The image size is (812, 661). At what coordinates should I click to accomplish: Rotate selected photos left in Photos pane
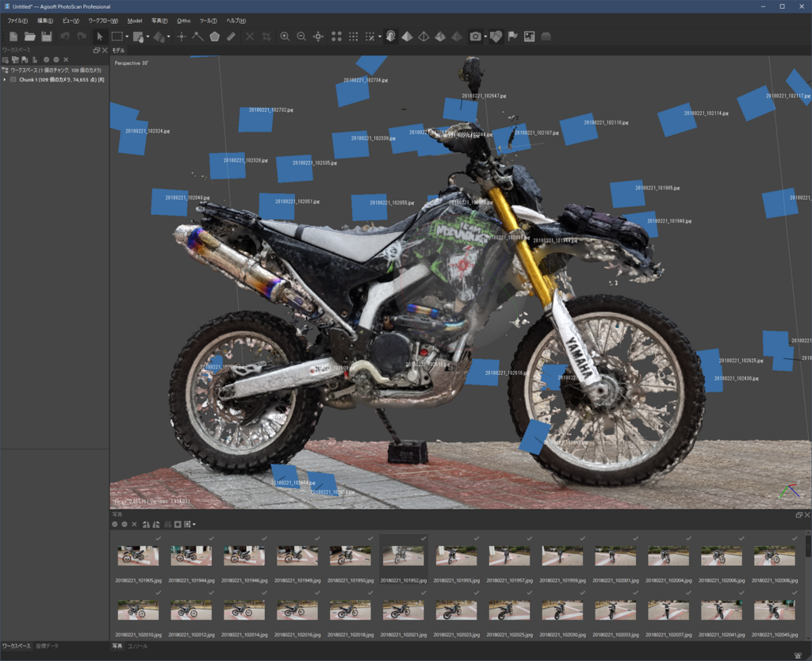[x=146, y=525]
